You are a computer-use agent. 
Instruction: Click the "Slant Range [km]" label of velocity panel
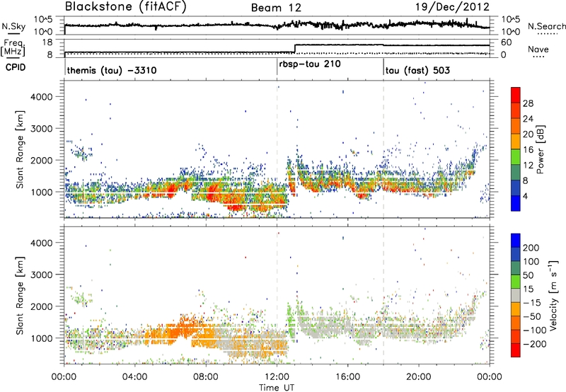[x=20, y=296]
